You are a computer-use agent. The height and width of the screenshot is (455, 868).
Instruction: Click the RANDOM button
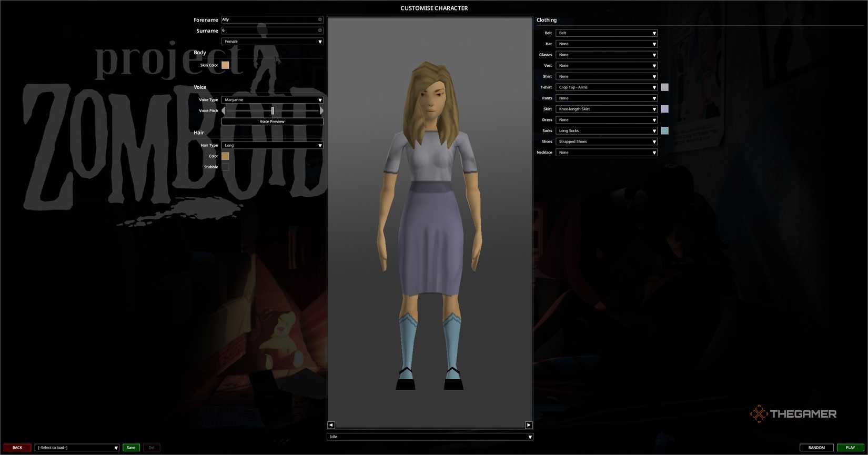click(816, 448)
